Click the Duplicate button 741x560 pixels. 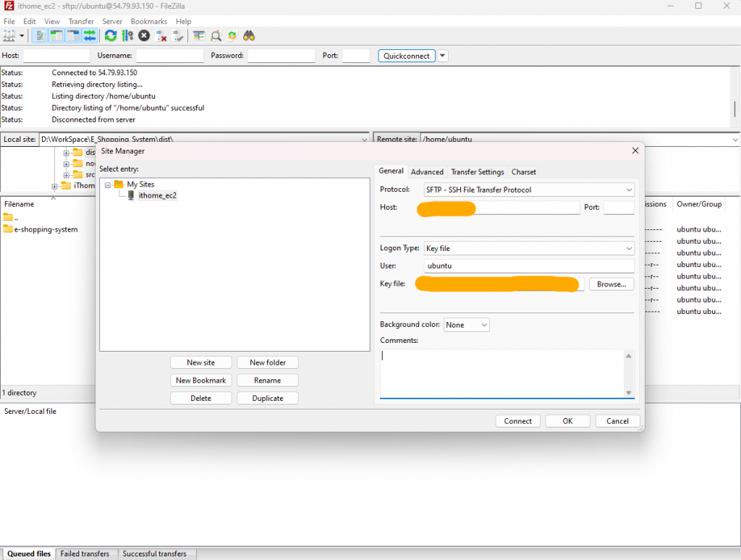[x=268, y=399]
